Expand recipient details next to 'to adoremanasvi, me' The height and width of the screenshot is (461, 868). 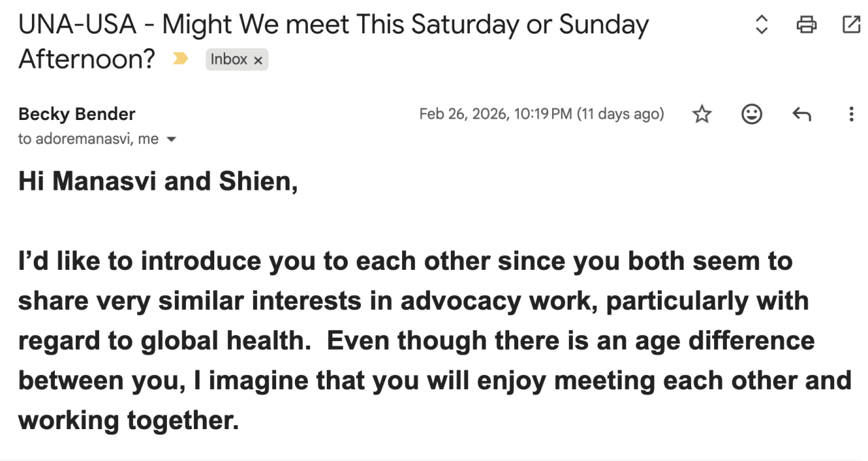(x=171, y=140)
